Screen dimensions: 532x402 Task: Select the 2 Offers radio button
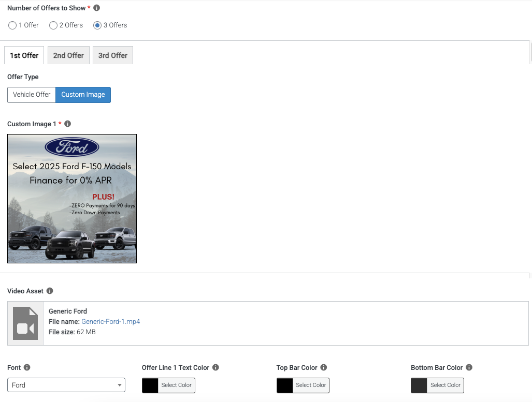pyautogui.click(x=53, y=25)
